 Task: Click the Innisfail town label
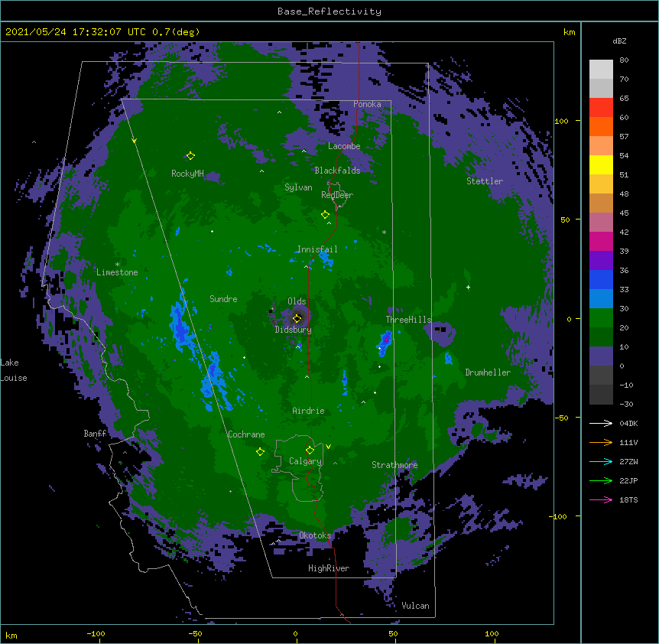point(317,249)
